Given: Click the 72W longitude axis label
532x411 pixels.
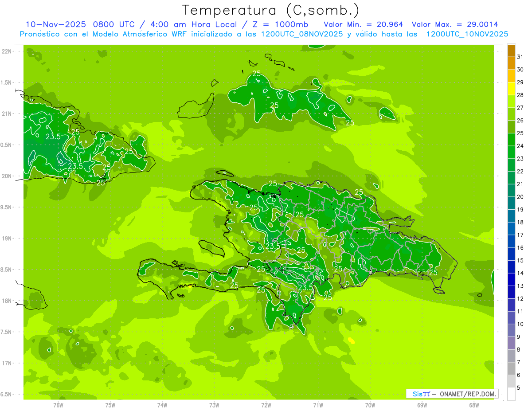Looking at the screenshot, I should click(x=266, y=405).
